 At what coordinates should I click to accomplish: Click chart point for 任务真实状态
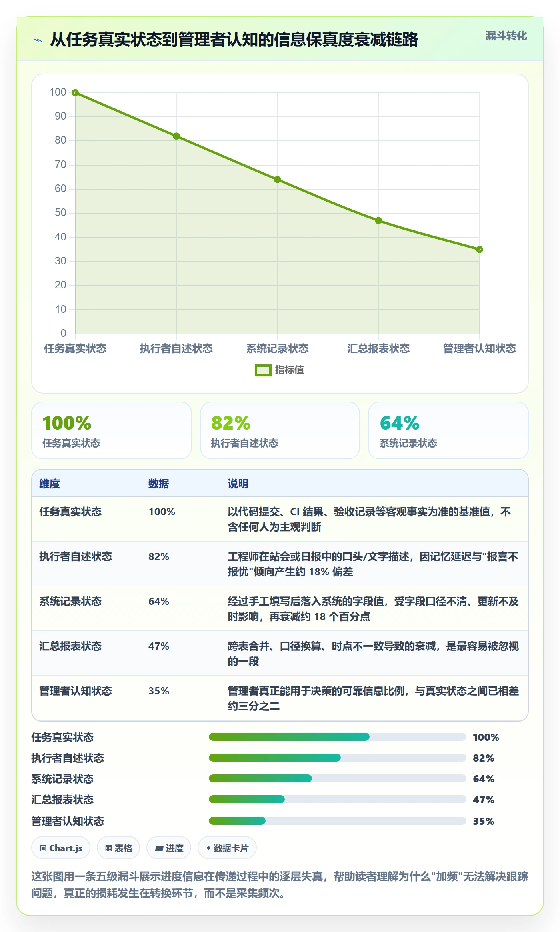pyautogui.click(x=75, y=93)
